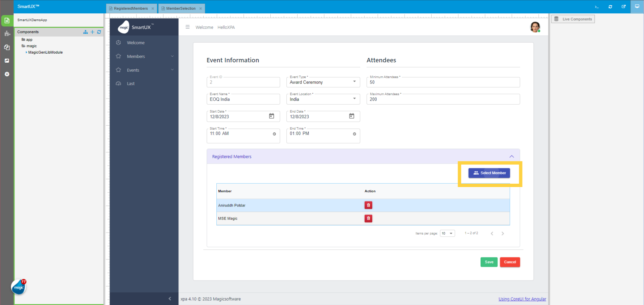Refresh the Components panel

pos(99,32)
